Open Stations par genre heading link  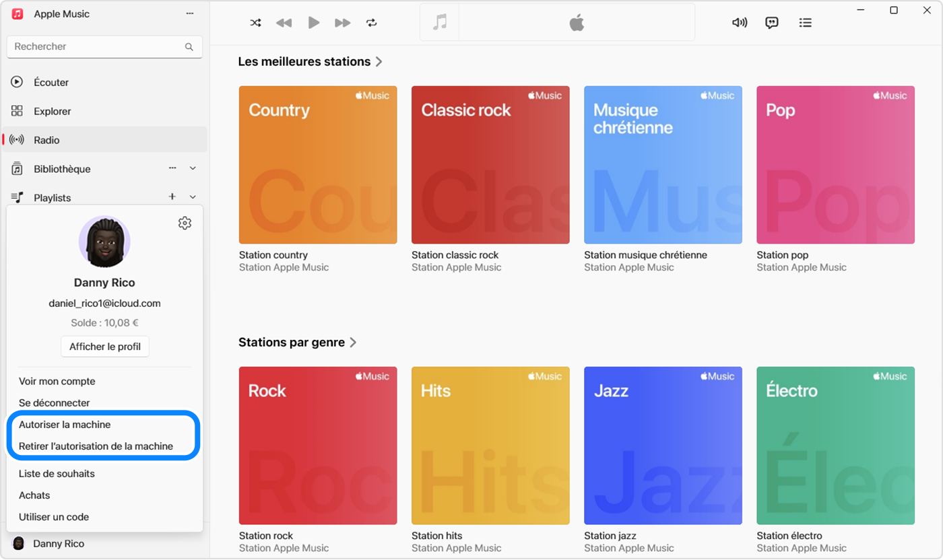(297, 343)
